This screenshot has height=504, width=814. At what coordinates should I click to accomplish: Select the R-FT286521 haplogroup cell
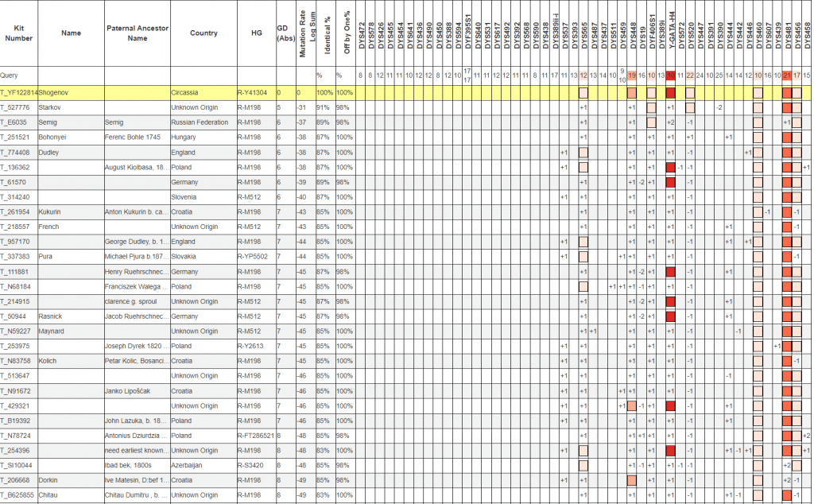coord(255,436)
